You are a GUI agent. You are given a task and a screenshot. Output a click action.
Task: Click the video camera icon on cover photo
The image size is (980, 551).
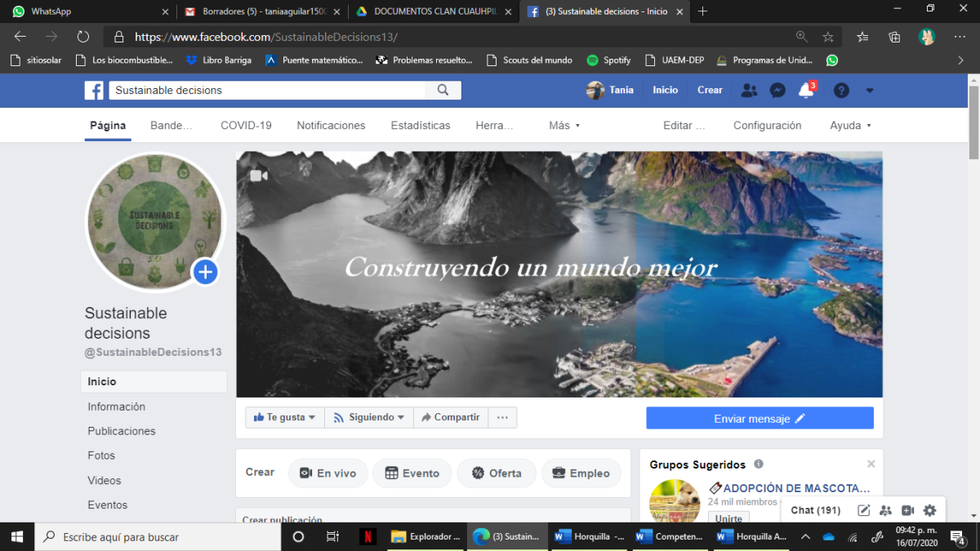259,176
